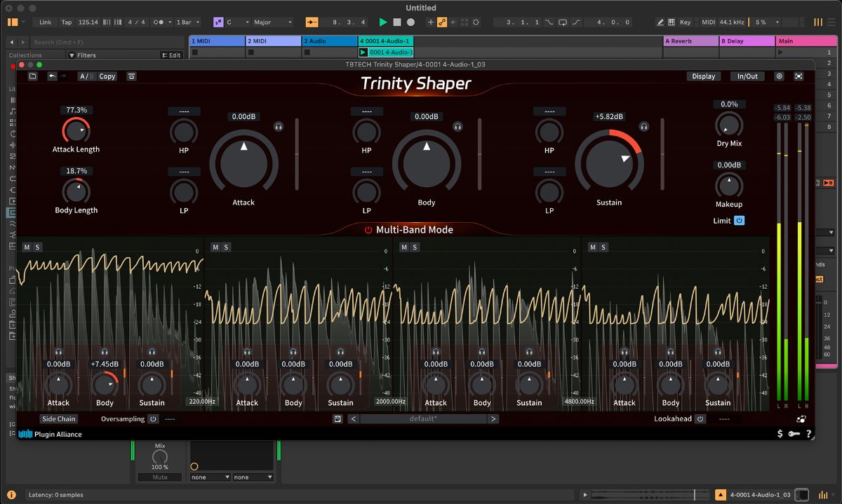Image resolution: width=842 pixels, height=504 pixels.
Task: Click the 220.00Hz crossover frequency field
Action: pos(202,402)
